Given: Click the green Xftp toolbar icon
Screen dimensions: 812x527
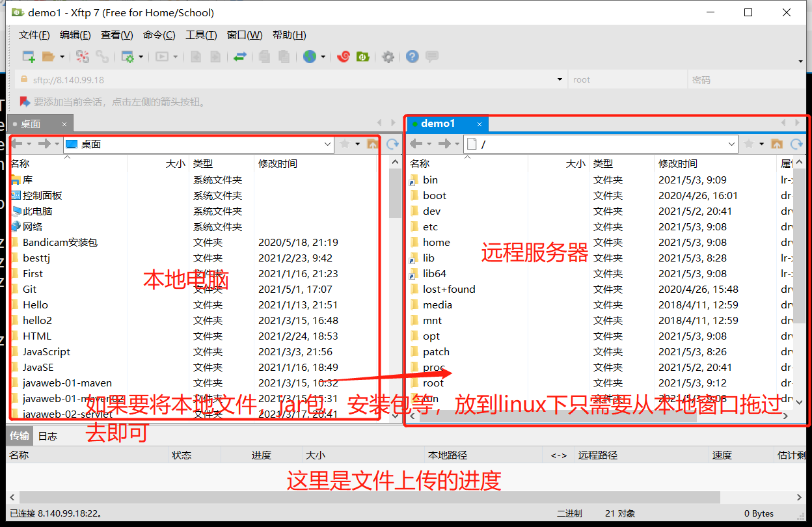Looking at the screenshot, I should tap(363, 57).
